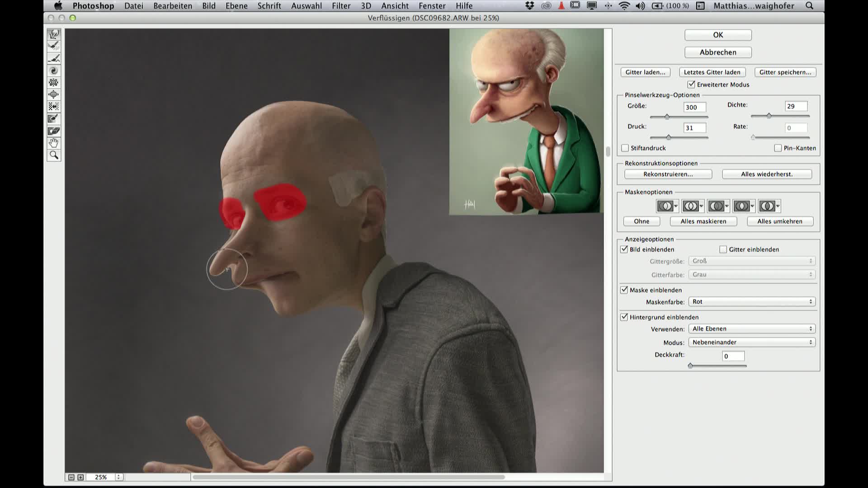
Task: Click the second mask option icon (add to selection)
Action: tap(690, 206)
